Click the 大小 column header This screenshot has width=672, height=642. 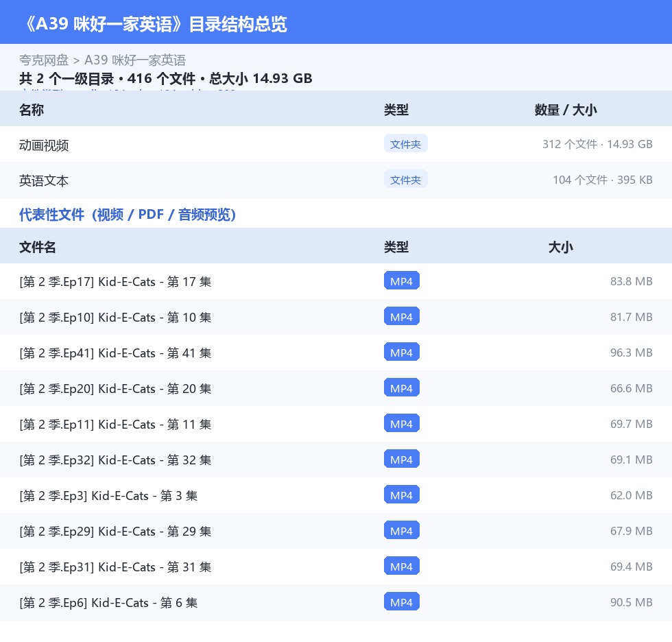point(561,247)
